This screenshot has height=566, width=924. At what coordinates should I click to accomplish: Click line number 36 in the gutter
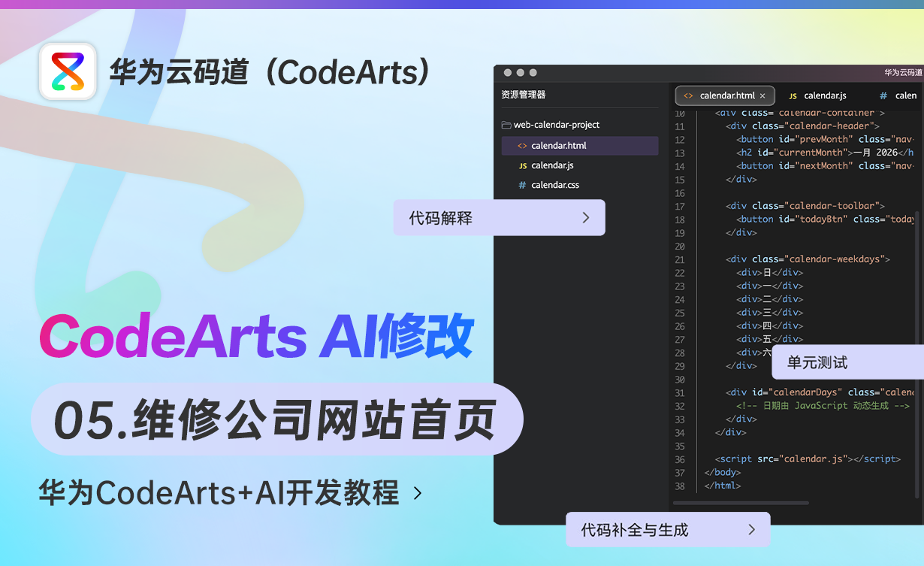tap(680, 459)
